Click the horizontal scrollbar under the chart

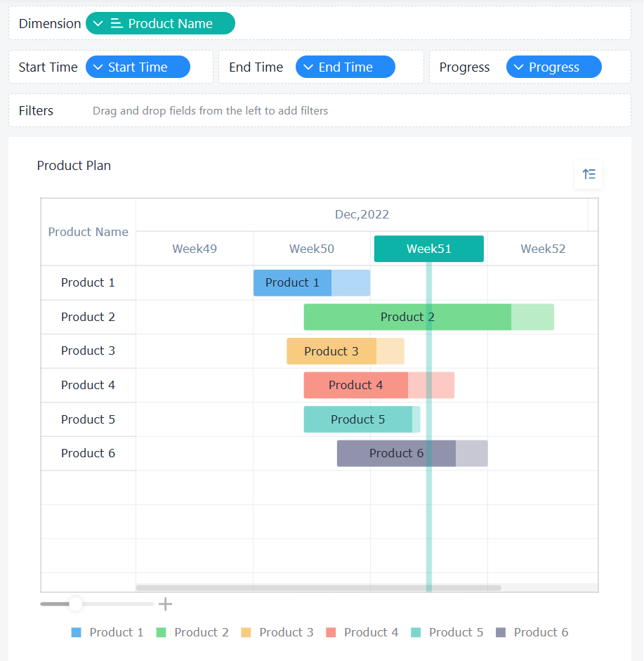coord(318,588)
